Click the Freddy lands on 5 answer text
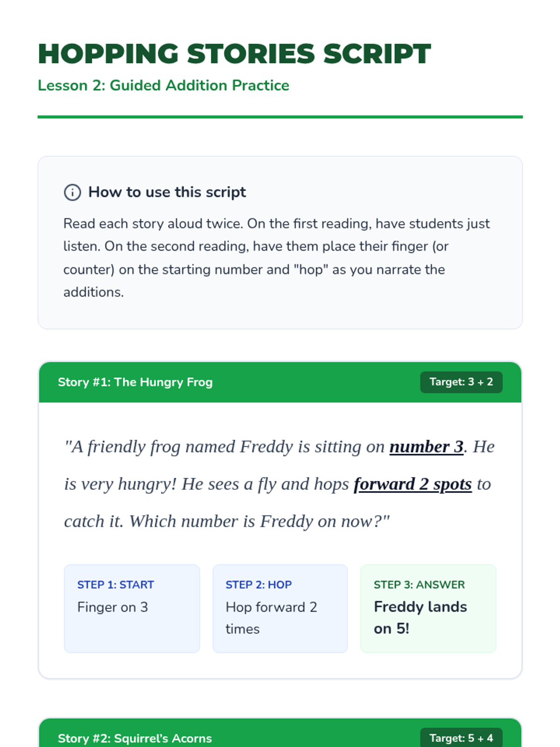The width and height of the screenshot is (560, 747). (420, 617)
